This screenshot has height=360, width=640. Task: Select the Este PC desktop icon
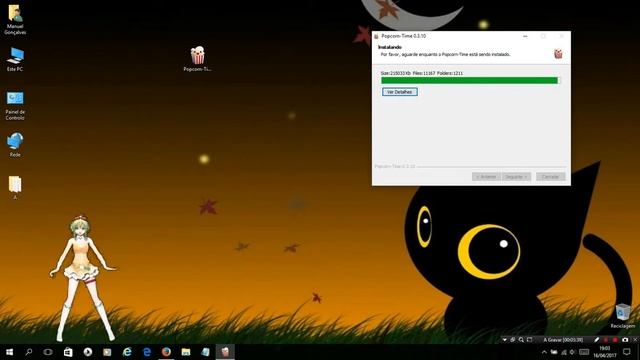pyautogui.click(x=15, y=59)
